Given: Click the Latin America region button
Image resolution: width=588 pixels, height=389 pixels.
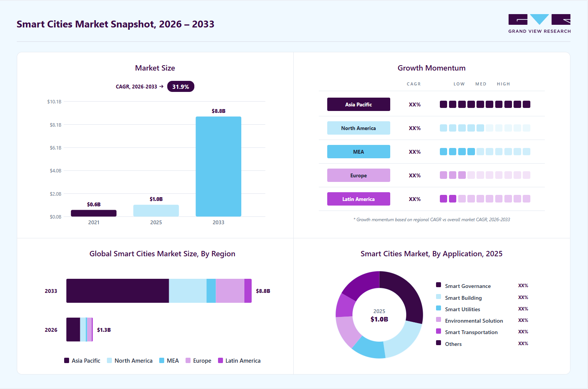Looking at the screenshot, I should tap(359, 199).
